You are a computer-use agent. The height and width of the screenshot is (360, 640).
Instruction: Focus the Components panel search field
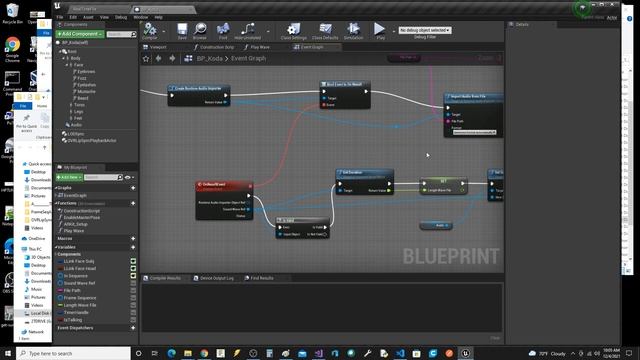[121, 34]
